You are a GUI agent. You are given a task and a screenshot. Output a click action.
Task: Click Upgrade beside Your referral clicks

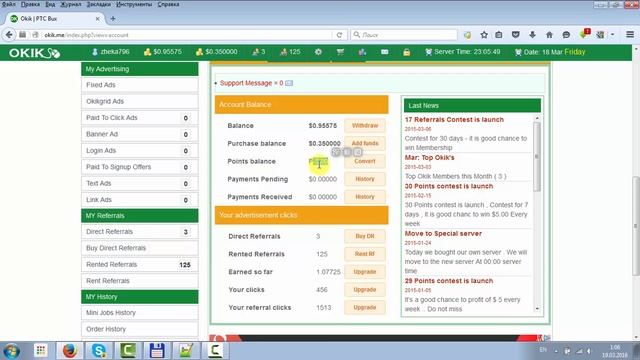[365, 307]
